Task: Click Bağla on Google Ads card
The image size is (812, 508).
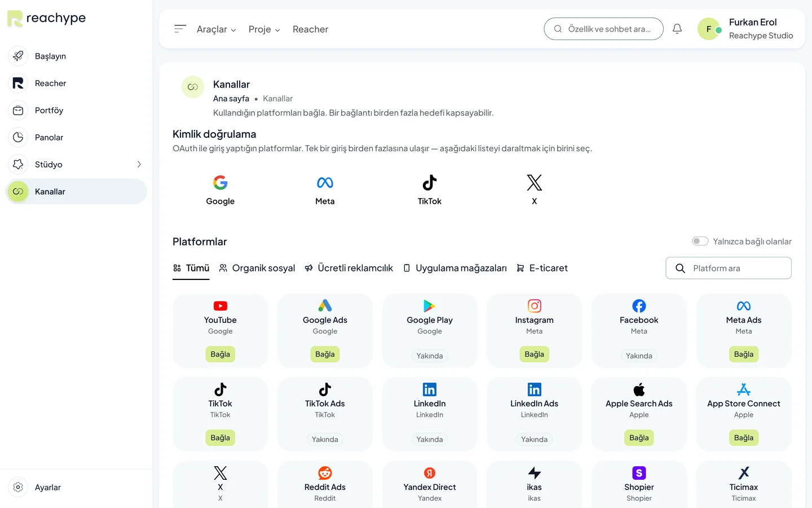Action: pyautogui.click(x=325, y=354)
